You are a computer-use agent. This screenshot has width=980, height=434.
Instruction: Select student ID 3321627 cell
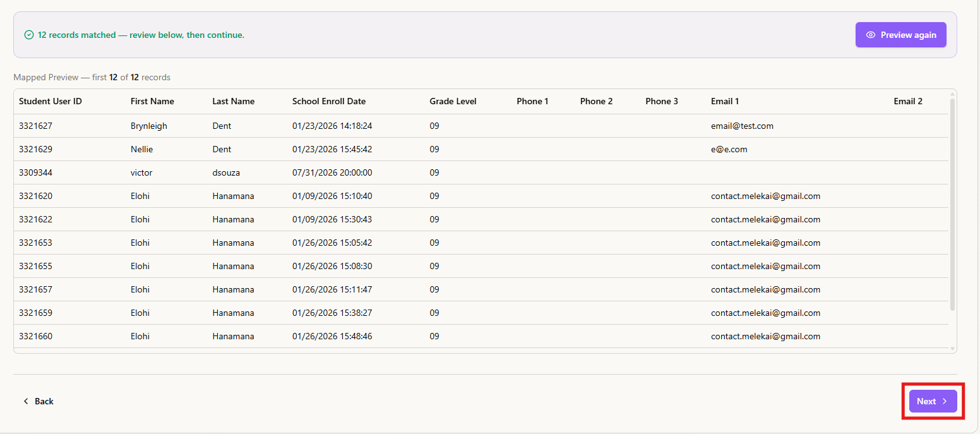click(x=35, y=126)
